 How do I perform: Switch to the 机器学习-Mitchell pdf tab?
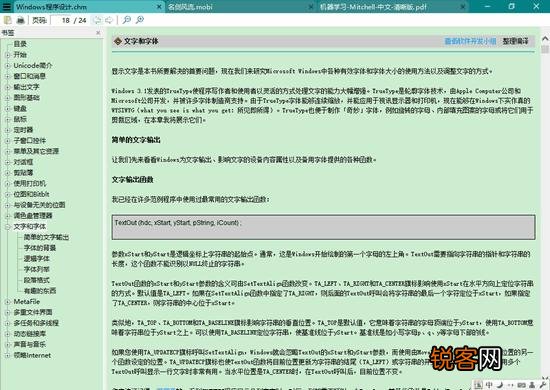(394, 7)
